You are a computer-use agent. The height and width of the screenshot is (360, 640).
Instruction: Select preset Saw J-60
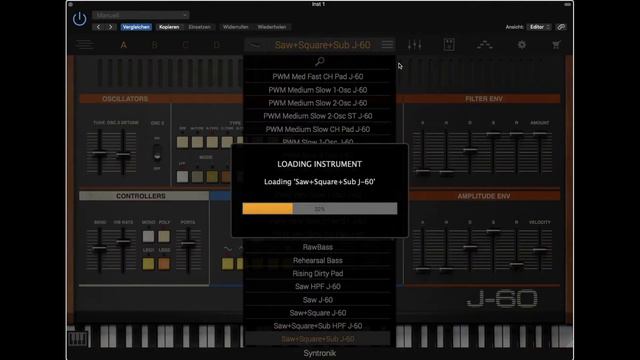(318, 300)
